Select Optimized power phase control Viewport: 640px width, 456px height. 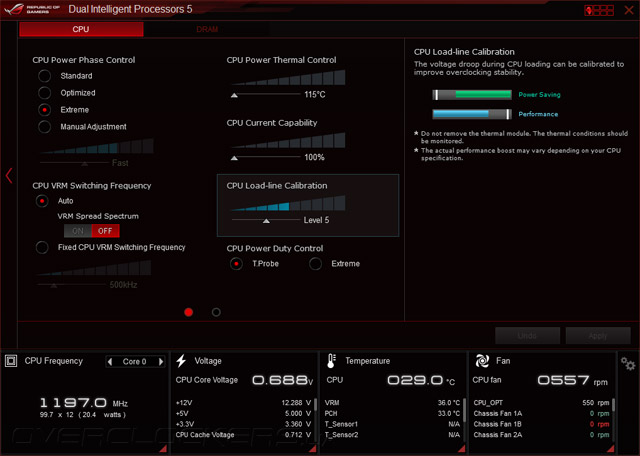point(44,93)
